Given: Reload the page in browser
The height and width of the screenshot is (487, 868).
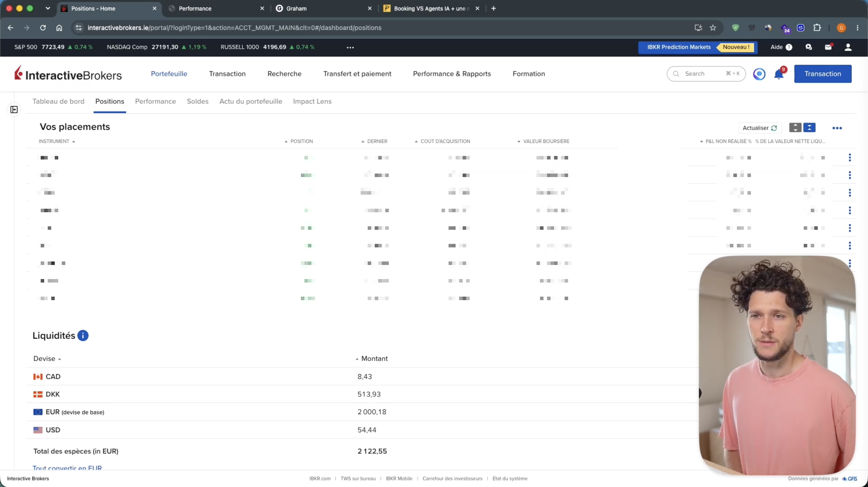Looking at the screenshot, I should 43,28.
